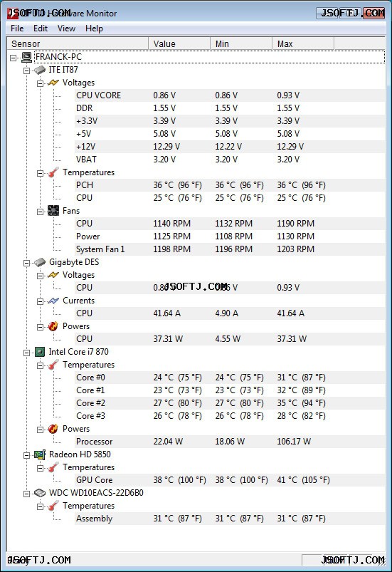
Task: Select the GPU Core temperature row
Action: pyautogui.click(x=230, y=480)
